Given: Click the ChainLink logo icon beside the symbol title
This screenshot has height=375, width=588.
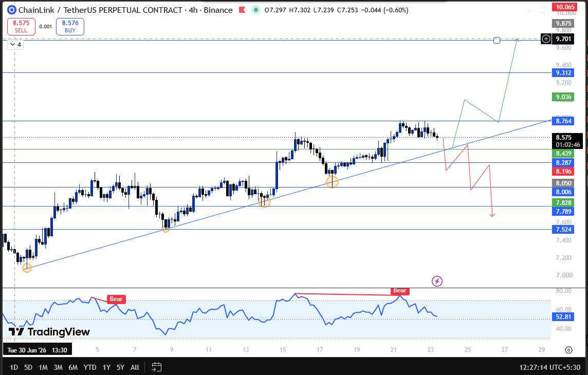Looking at the screenshot, I should (12, 10).
